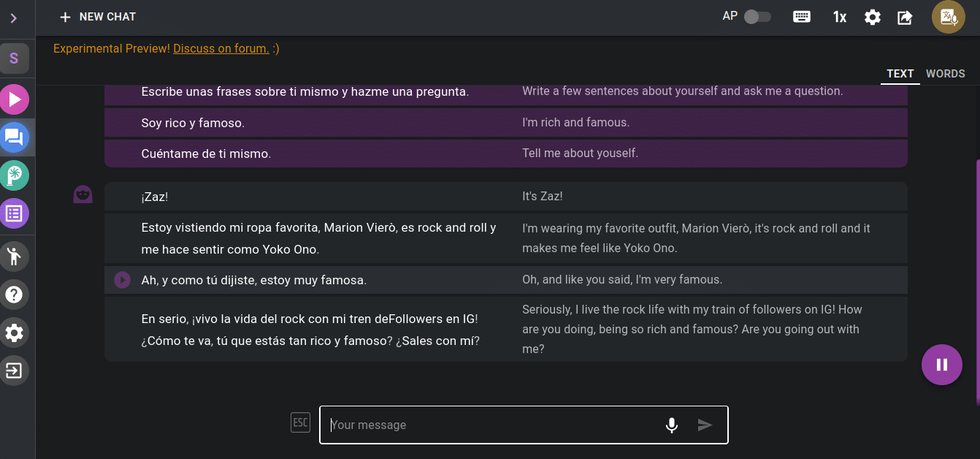Click the keyboard icon in top bar
980x459 pixels.
tap(802, 17)
